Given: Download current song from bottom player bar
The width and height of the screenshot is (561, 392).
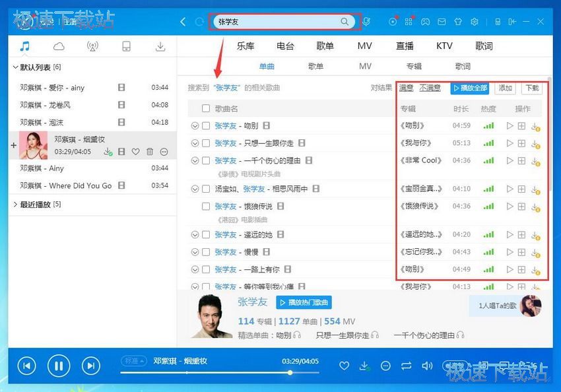Looking at the screenshot, I should tap(364, 366).
